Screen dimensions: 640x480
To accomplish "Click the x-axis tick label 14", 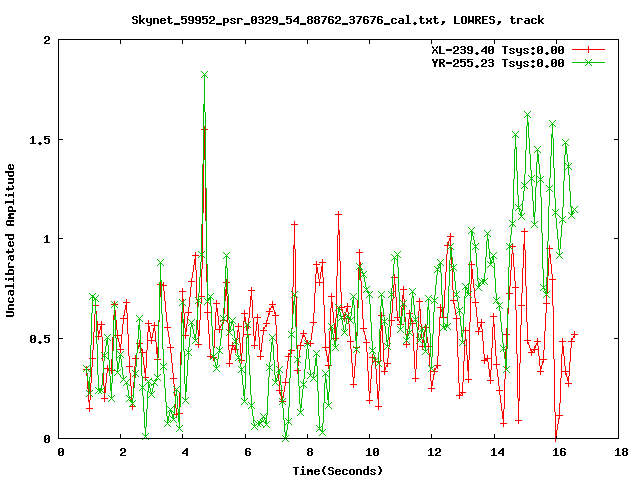I will click(x=497, y=452).
